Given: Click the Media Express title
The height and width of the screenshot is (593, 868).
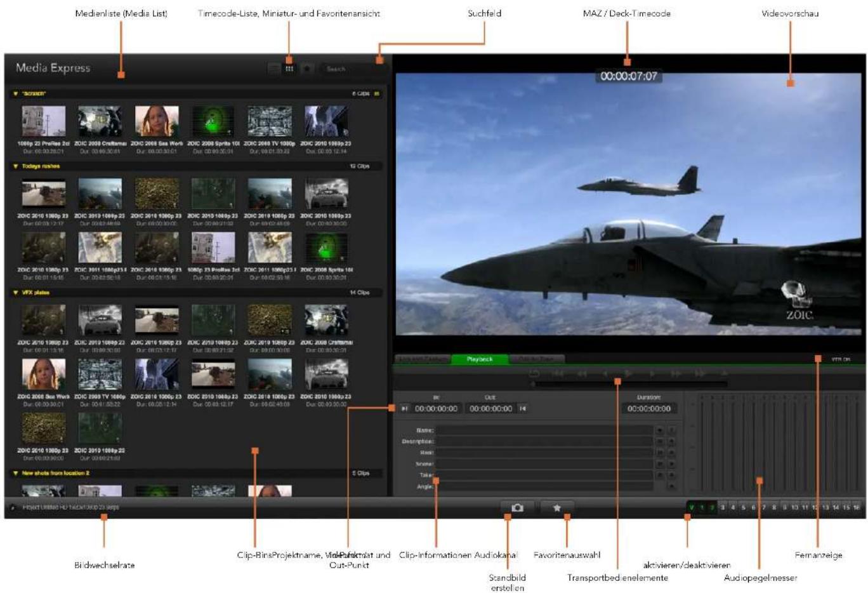Looking at the screenshot, I should coord(53,68).
